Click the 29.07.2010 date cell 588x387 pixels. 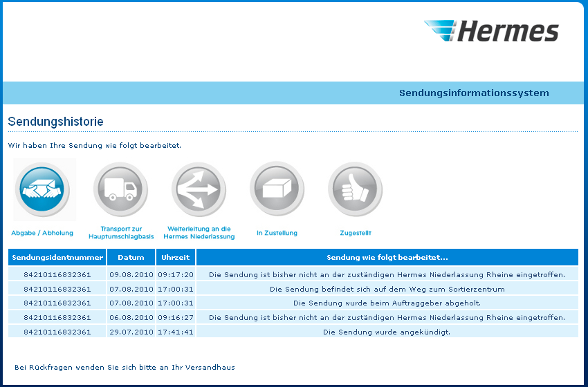point(131,332)
